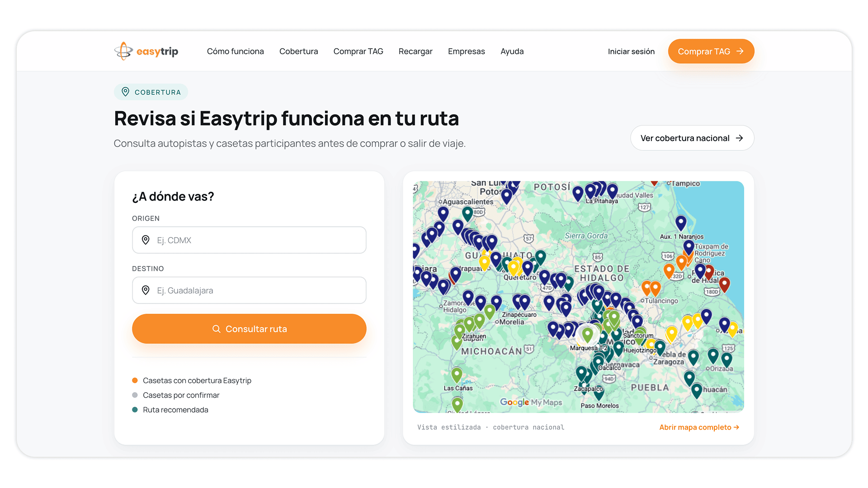
Task: Go to Cobertura in the navigation
Action: [x=298, y=52]
